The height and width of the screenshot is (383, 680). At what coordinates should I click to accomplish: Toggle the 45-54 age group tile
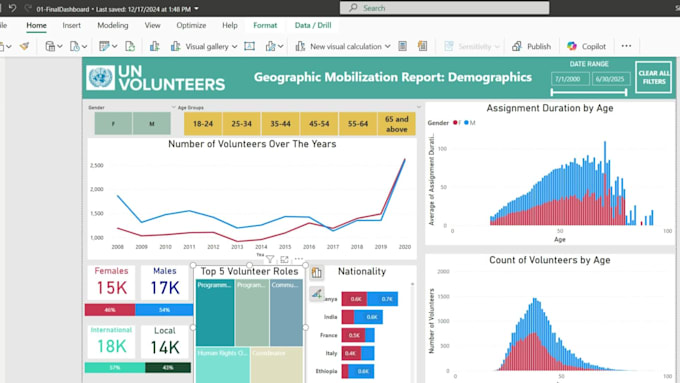(x=319, y=124)
